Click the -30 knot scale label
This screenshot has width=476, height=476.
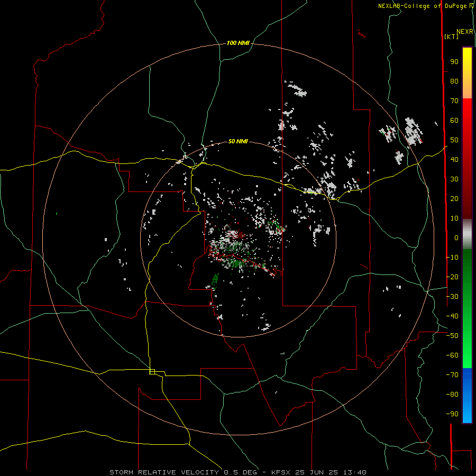coord(452,297)
